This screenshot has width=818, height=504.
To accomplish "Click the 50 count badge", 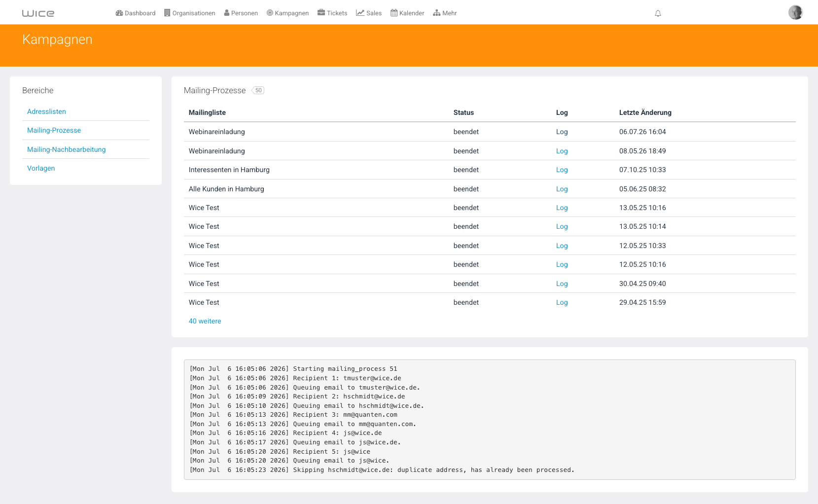I will pyautogui.click(x=258, y=90).
